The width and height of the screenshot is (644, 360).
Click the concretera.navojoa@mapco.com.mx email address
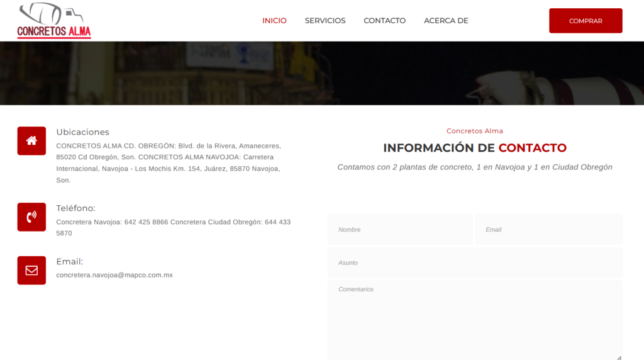[x=114, y=275]
